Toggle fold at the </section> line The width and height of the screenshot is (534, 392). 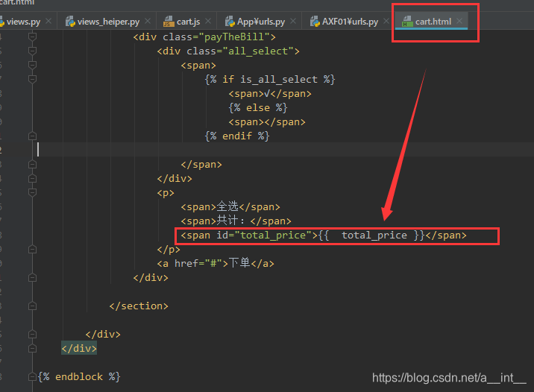coord(32,306)
